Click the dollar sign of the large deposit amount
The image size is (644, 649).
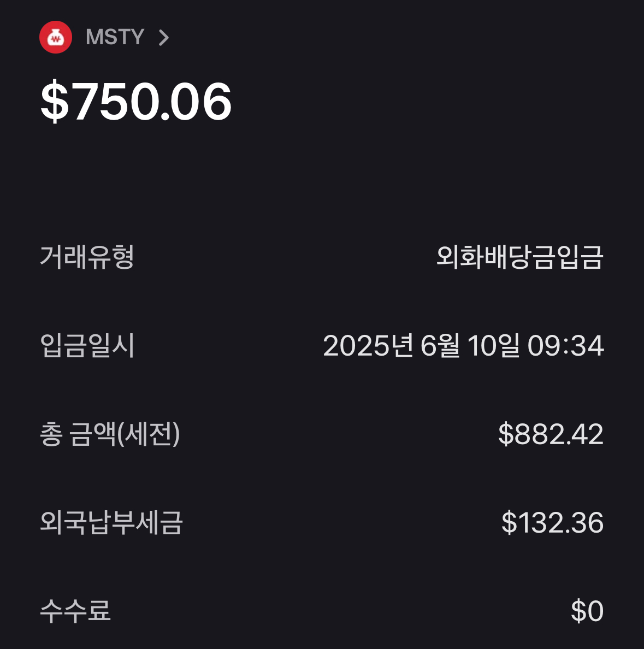(55, 102)
